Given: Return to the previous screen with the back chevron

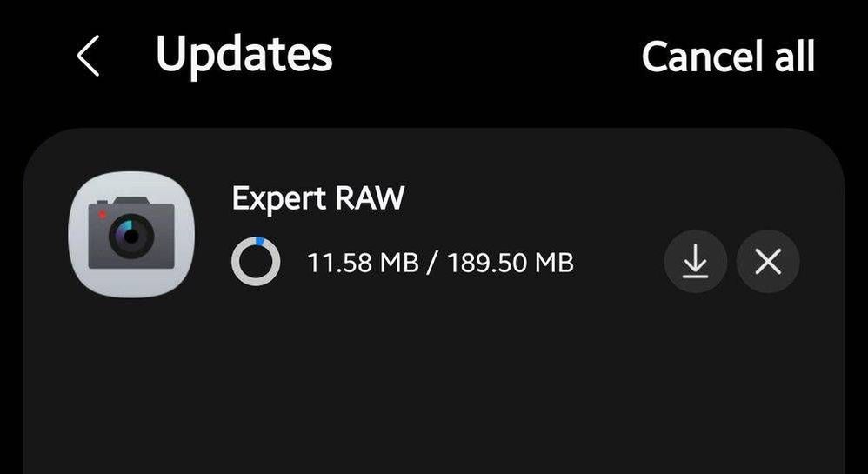Looking at the screenshot, I should [89, 56].
